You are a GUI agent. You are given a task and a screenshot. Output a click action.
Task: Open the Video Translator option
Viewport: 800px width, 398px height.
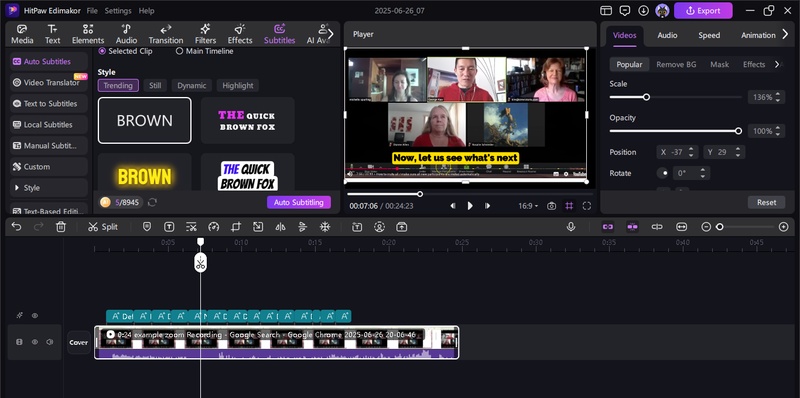(x=49, y=82)
